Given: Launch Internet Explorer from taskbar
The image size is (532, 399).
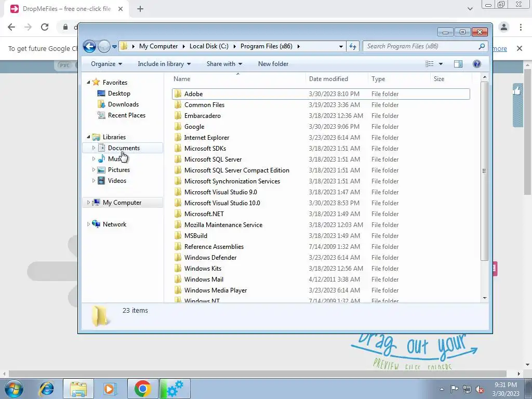Looking at the screenshot, I should tap(46, 389).
